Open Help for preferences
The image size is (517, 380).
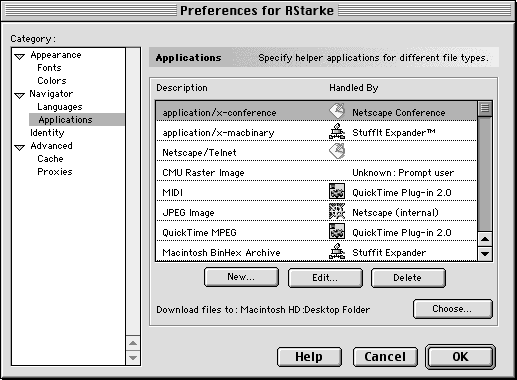click(x=309, y=357)
